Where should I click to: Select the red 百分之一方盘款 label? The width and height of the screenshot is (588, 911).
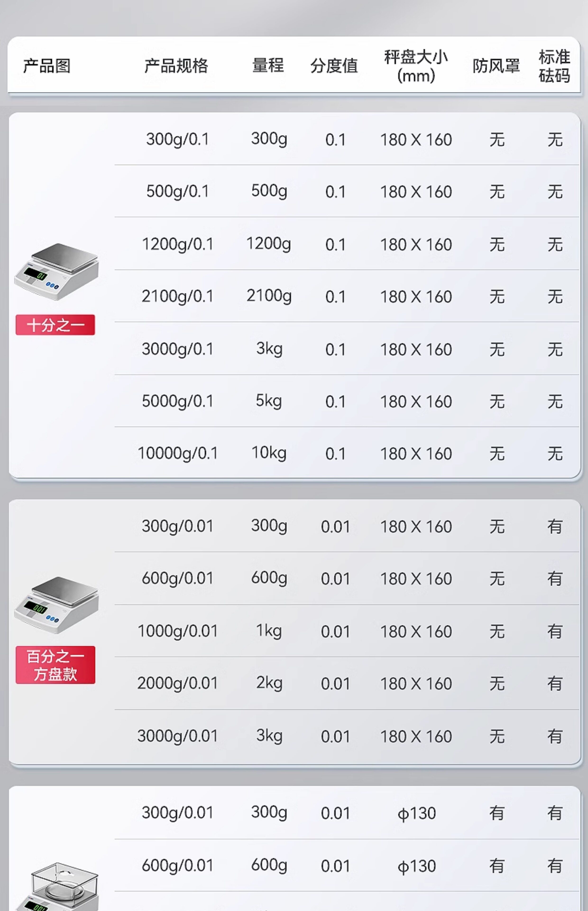[55, 665]
